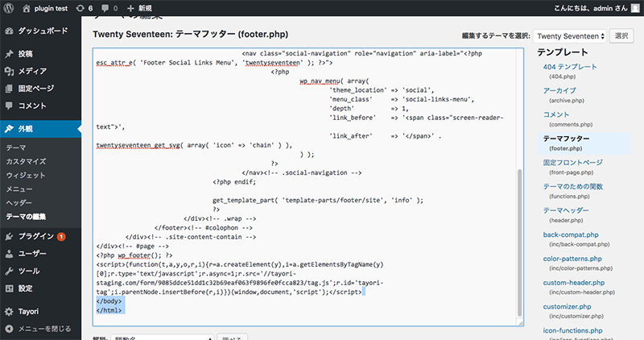Click the plus icon for 新規
644x340 pixels.
[x=130, y=8]
